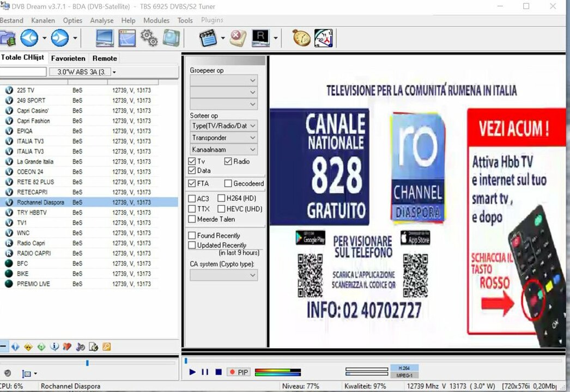Uncheck the Radio channels checkbox
Image resolution: width=570 pixels, height=392 pixels.
click(x=227, y=161)
